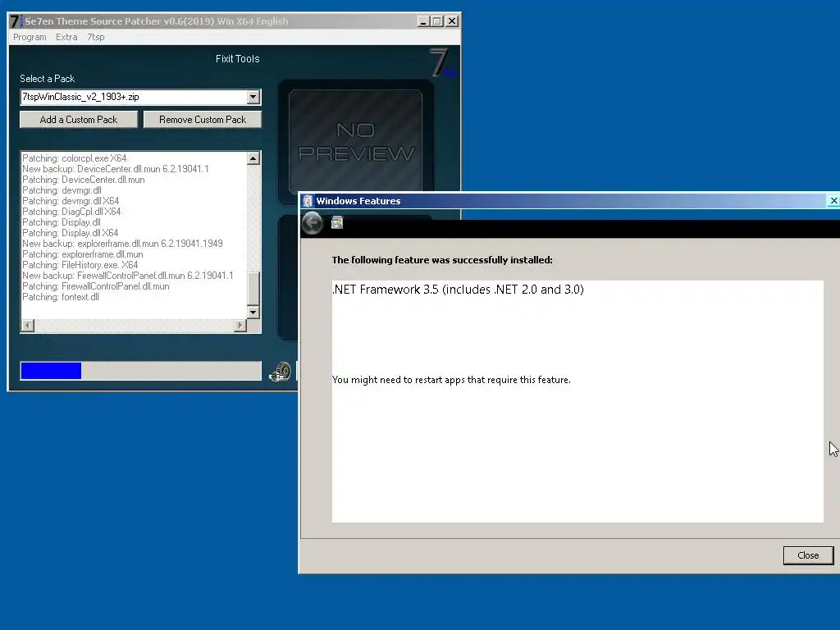The width and height of the screenshot is (840, 630).
Task: Select log line 'Patching: explorerframe.dll.mun'
Action: pyautogui.click(x=83, y=254)
